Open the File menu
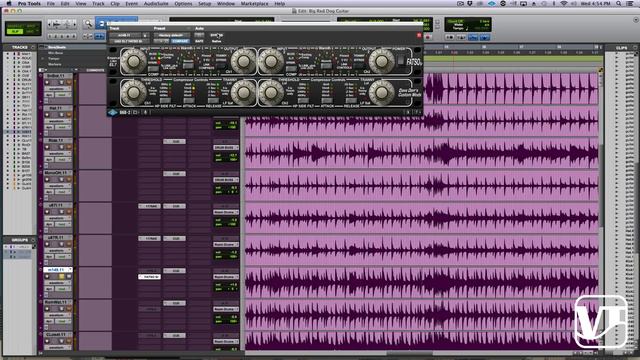Image resolution: width=640 pixels, height=360 pixels. pyautogui.click(x=51, y=3)
